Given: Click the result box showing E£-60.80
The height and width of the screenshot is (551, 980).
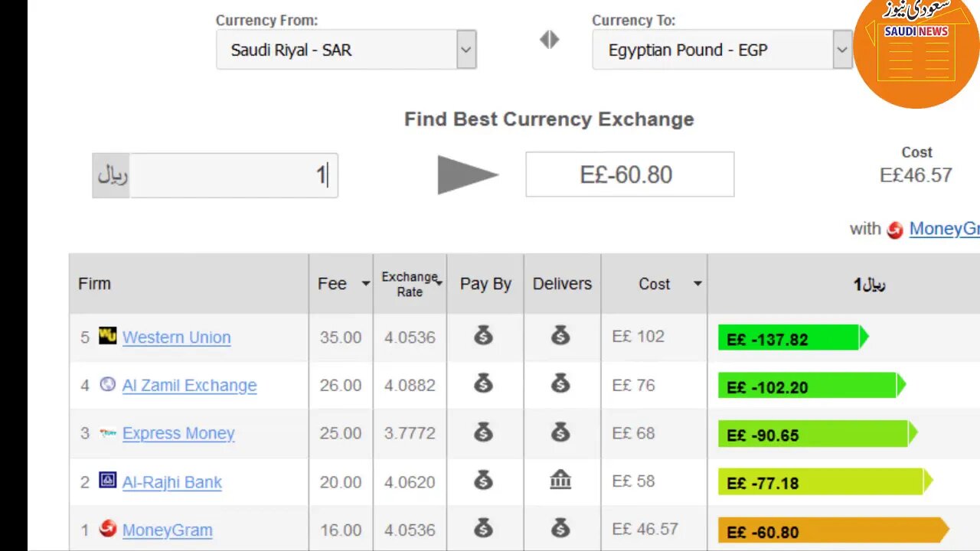Looking at the screenshot, I should 629,174.
